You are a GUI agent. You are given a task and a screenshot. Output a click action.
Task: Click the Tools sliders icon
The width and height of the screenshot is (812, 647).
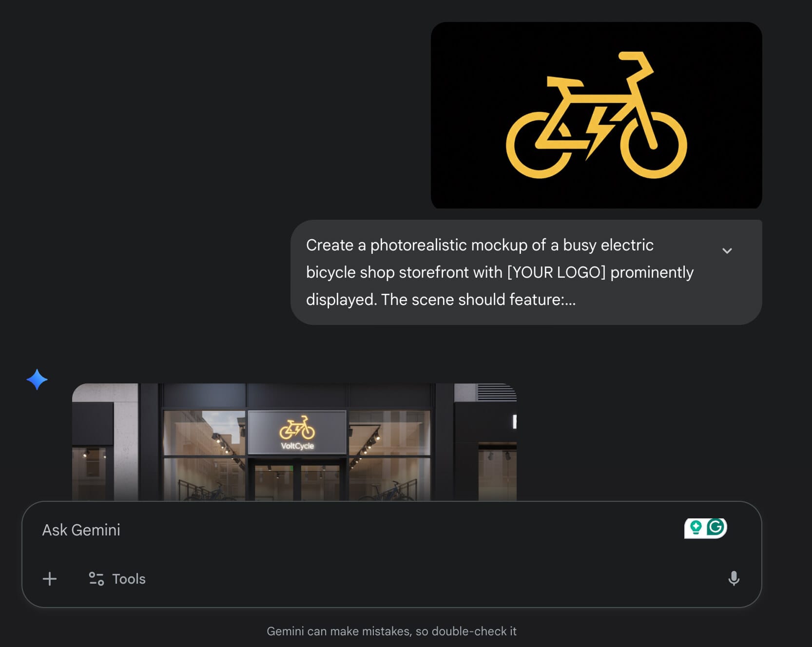pos(96,579)
